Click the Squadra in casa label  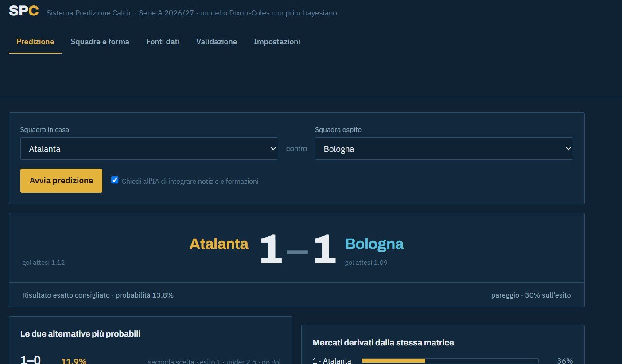coord(45,130)
